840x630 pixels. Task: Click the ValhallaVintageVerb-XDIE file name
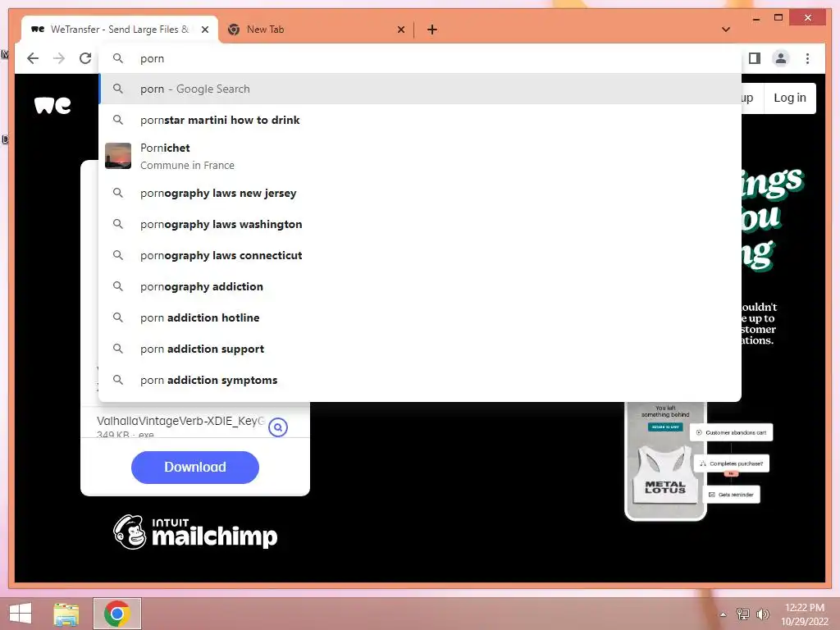[x=180, y=421]
